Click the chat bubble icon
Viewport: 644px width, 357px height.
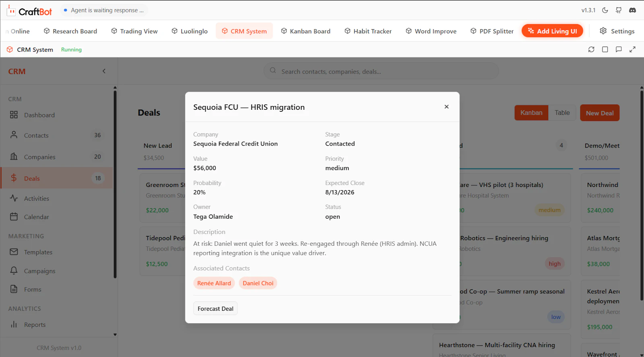coord(619,49)
